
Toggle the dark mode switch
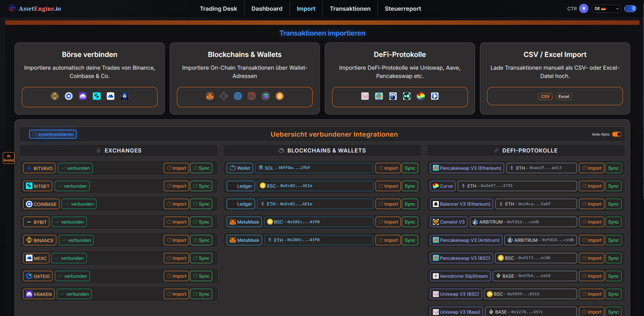coord(631,9)
